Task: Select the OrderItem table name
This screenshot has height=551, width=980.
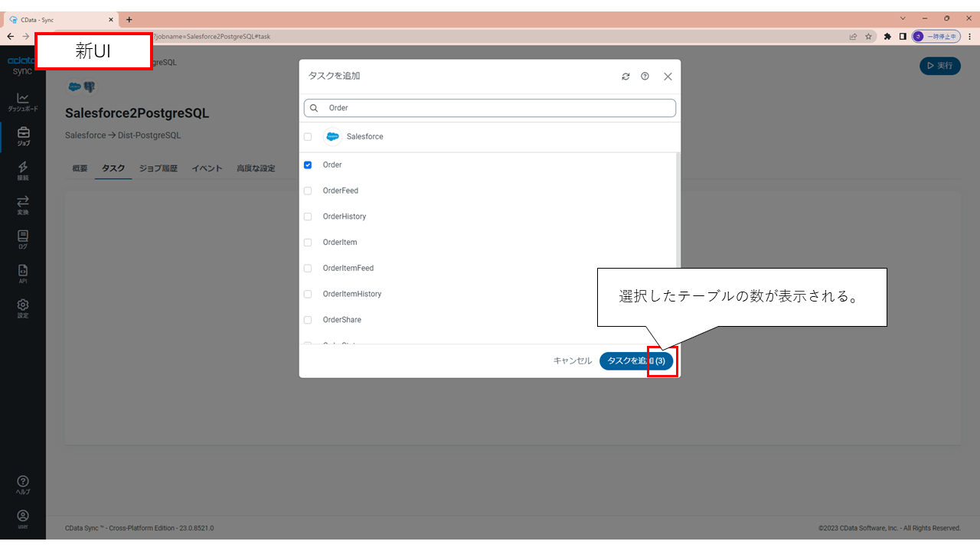Action: [340, 243]
